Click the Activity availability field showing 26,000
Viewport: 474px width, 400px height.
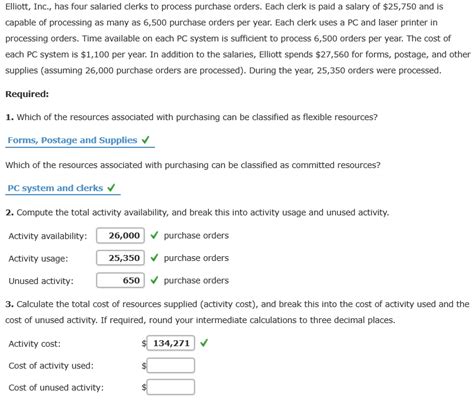(x=120, y=236)
